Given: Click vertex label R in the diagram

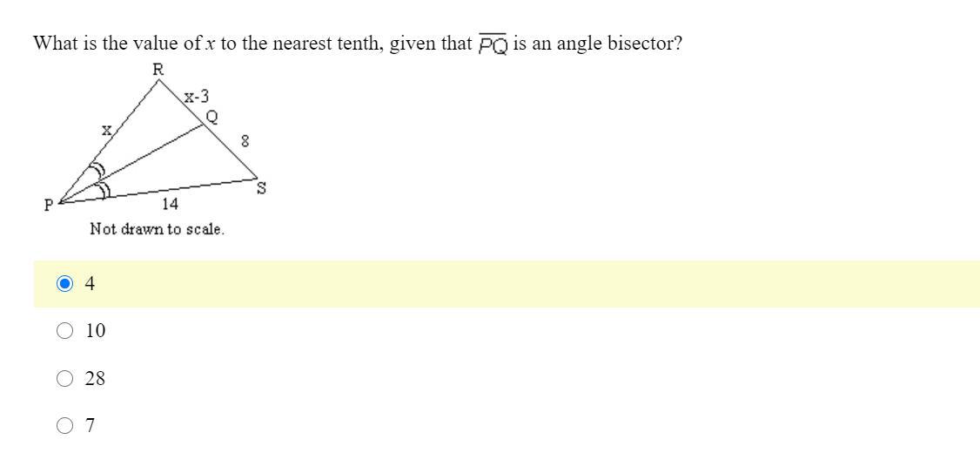Looking at the screenshot, I should 158,70.
